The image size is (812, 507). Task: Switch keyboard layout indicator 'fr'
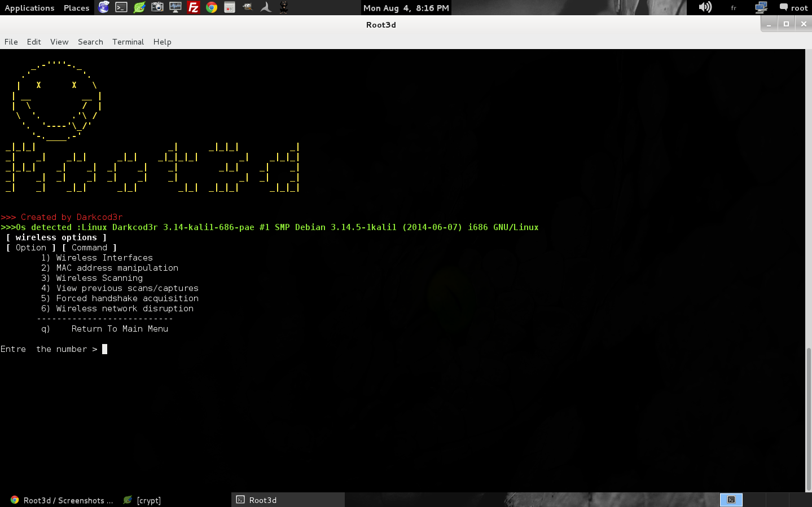point(734,8)
